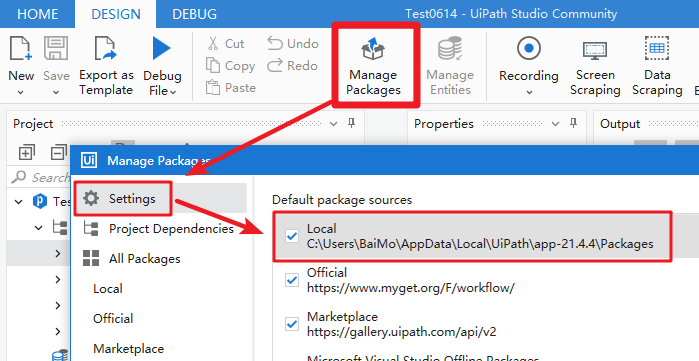The image size is (699, 361).
Task: Launch the Data Scraping tool
Action: 657,66
